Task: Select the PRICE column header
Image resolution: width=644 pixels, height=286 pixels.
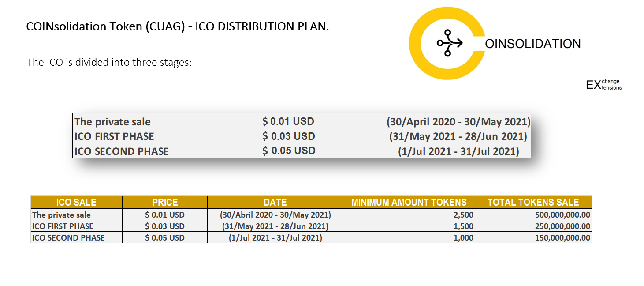Action: (165, 203)
